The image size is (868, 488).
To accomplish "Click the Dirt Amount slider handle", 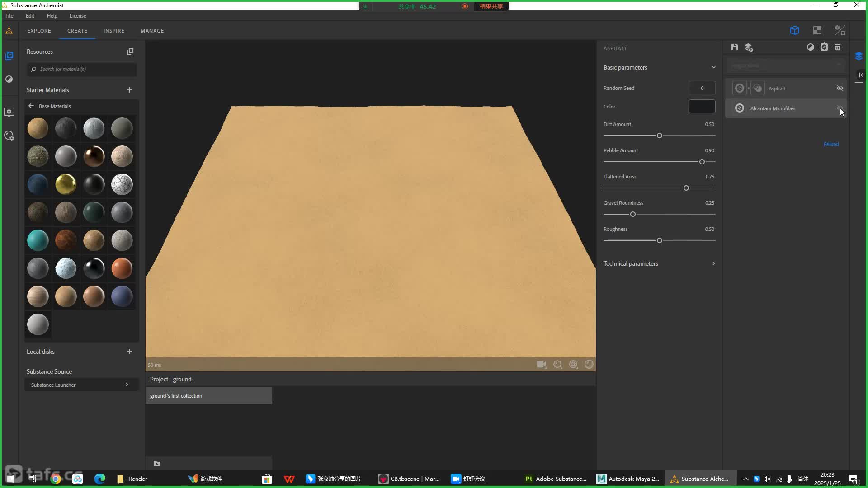I will (x=660, y=136).
